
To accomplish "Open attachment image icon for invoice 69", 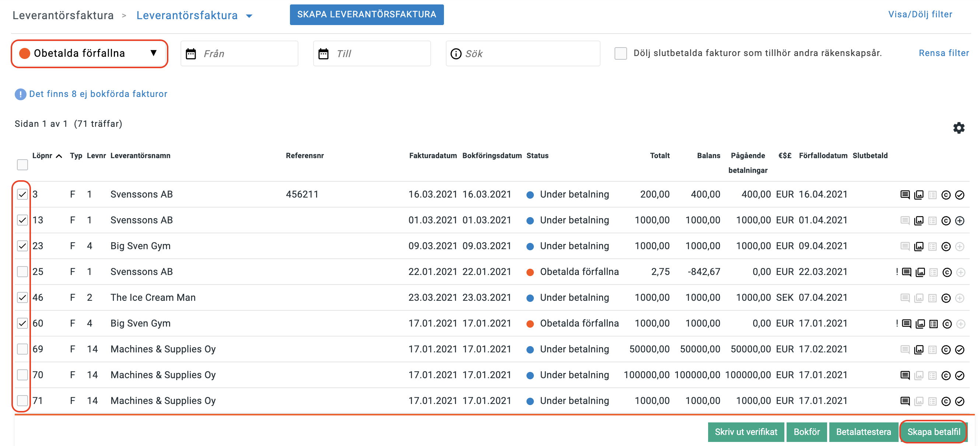I will (x=919, y=350).
